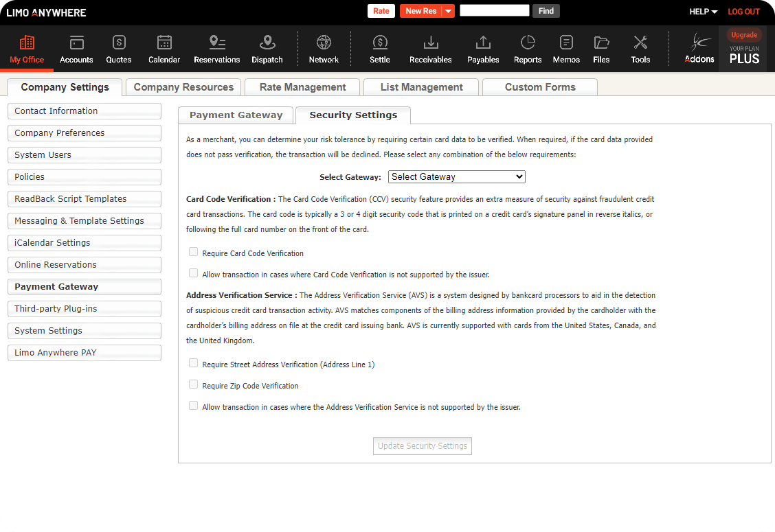Image resolution: width=775 pixels, height=532 pixels.
Task: Open System Users settings
Action: coord(85,155)
